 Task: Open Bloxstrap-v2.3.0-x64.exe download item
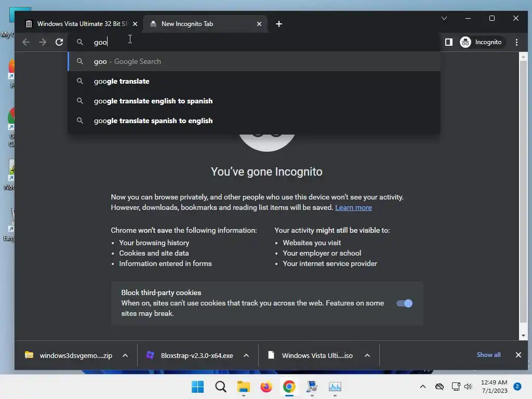click(190, 355)
